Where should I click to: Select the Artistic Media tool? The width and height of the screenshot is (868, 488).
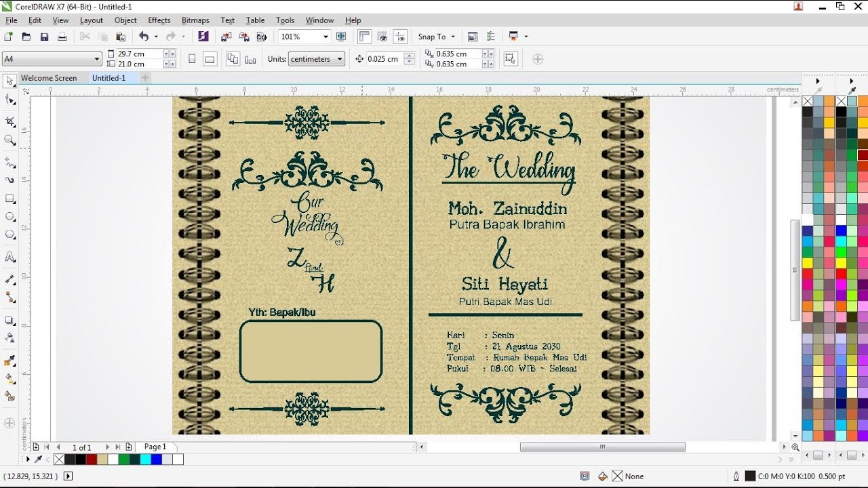9,180
